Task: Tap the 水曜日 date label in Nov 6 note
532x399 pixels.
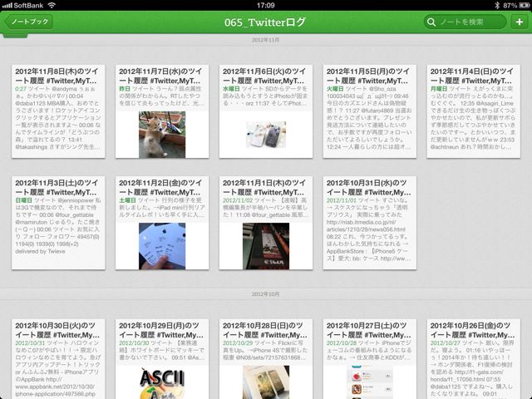Action: 231,89
